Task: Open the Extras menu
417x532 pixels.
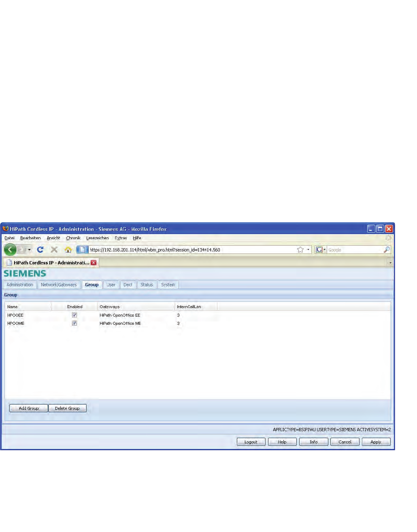Action: click(x=121, y=238)
